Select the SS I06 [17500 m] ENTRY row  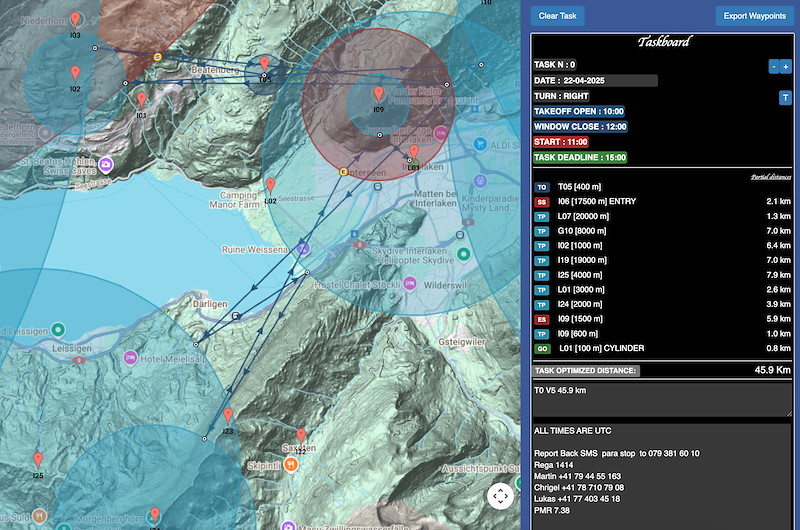point(662,201)
